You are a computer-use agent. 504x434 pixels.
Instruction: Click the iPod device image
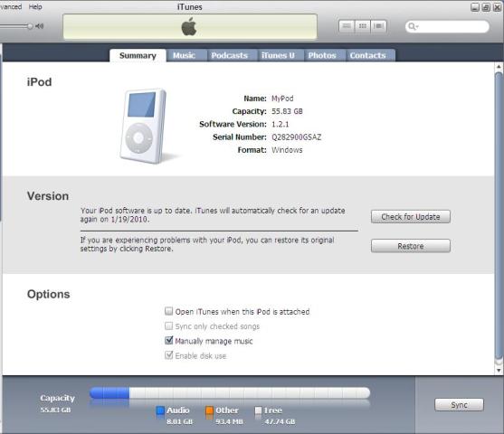pyautogui.click(x=144, y=127)
